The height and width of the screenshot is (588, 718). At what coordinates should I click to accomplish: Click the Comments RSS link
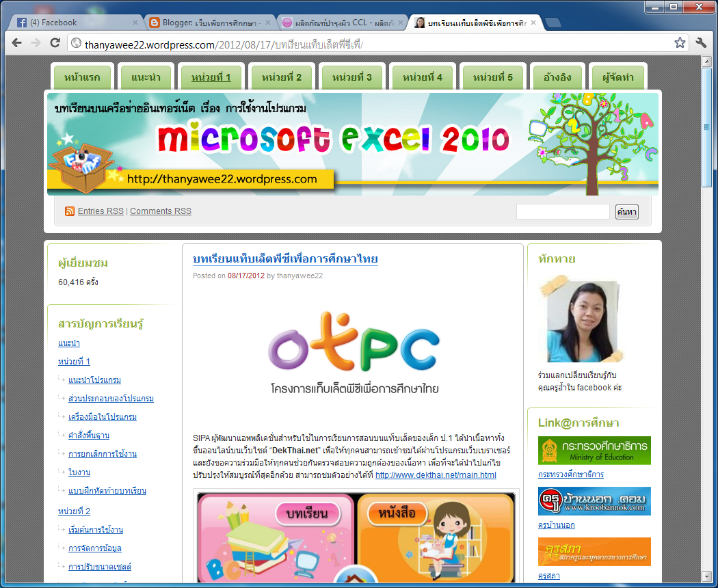(x=161, y=211)
